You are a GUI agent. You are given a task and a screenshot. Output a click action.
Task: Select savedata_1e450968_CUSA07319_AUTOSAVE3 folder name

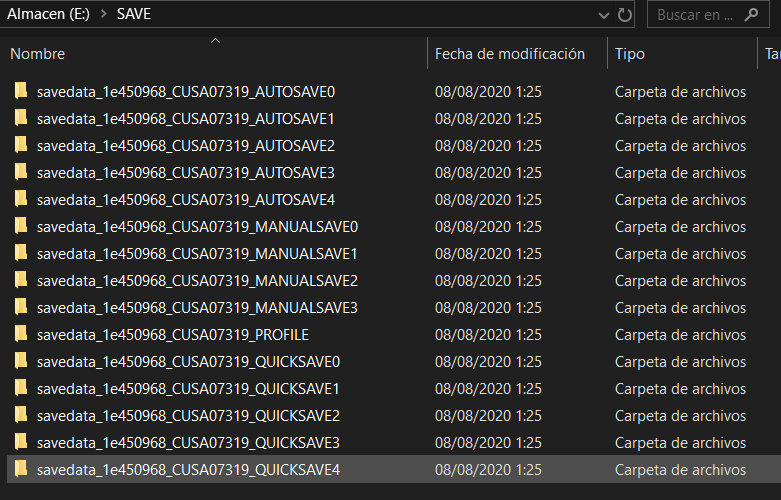click(x=186, y=172)
